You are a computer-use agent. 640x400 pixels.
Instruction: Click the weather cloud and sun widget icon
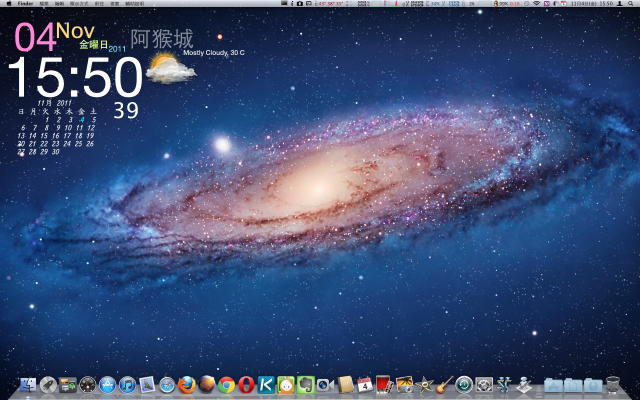pos(171,69)
